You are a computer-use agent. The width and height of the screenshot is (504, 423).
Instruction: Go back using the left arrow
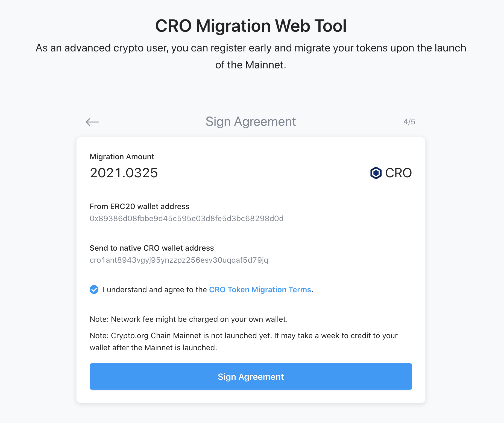click(x=92, y=122)
